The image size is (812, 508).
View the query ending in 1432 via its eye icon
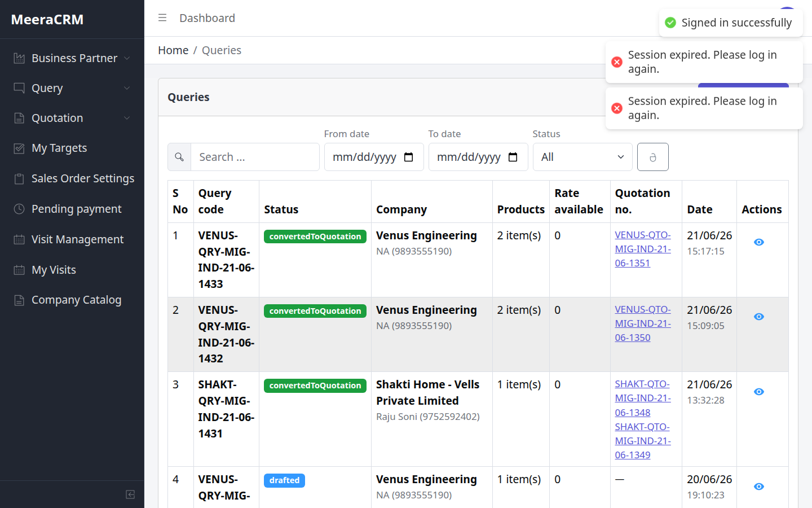coord(759,317)
